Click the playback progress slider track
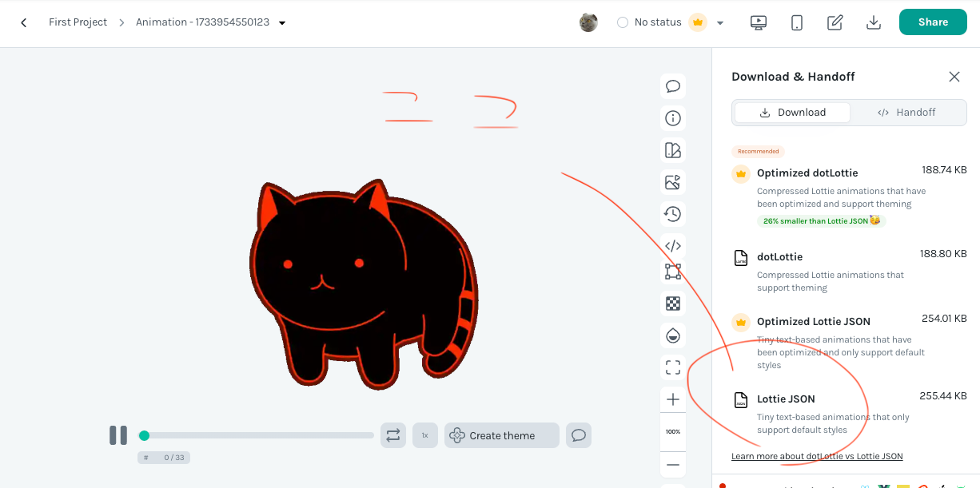The width and height of the screenshot is (980, 488). (x=257, y=435)
